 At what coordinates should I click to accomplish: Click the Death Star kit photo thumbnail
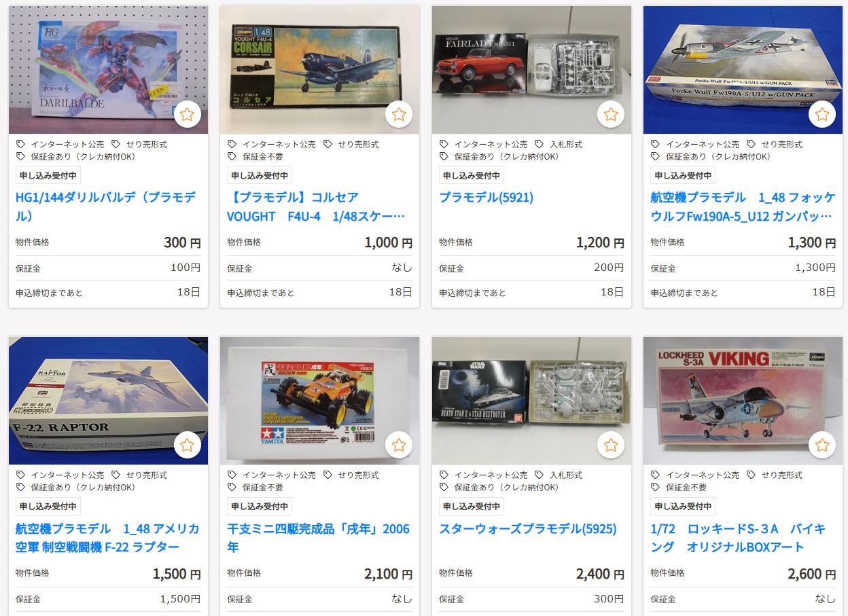[531, 401]
